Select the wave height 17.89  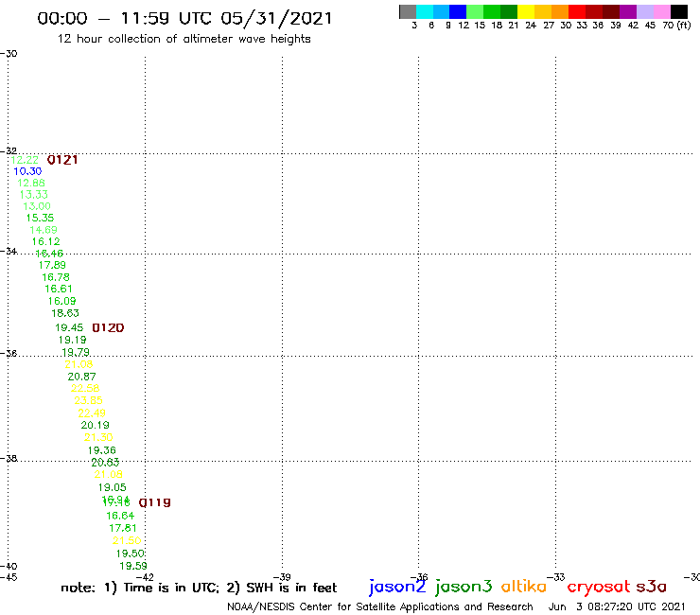click(52, 265)
